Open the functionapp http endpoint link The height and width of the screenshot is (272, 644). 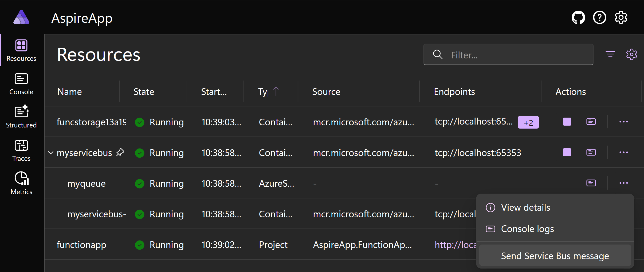455,245
